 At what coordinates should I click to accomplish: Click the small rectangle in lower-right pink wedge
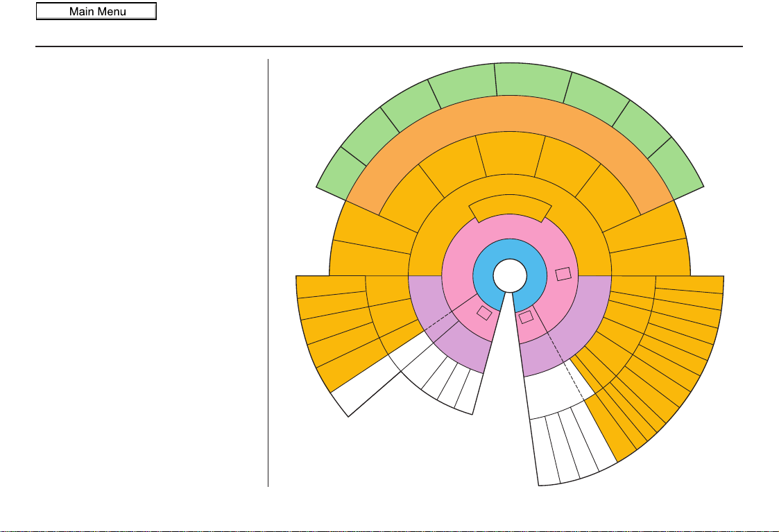click(526, 317)
